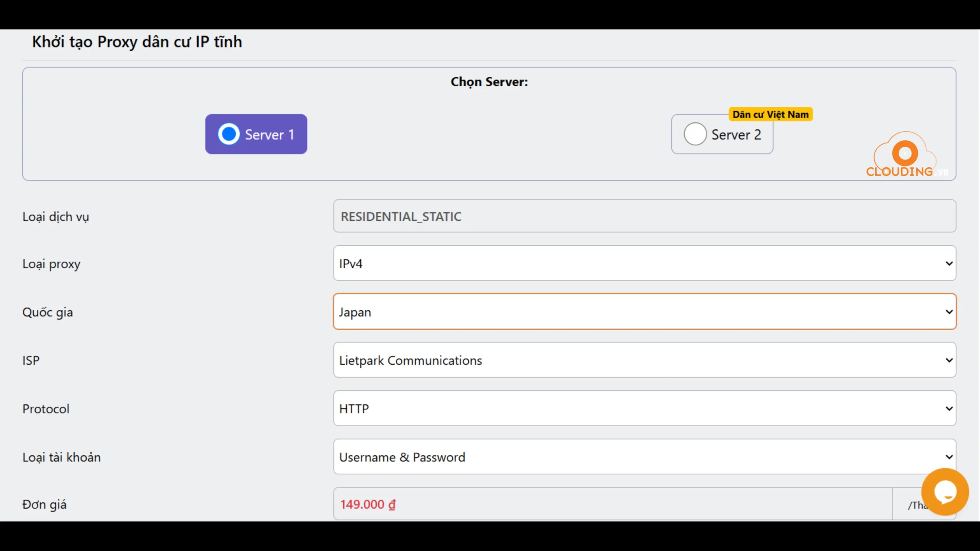Viewport: 980px width, 551px height.
Task: Select the Server 1 radio button
Action: (x=229, y=134)
